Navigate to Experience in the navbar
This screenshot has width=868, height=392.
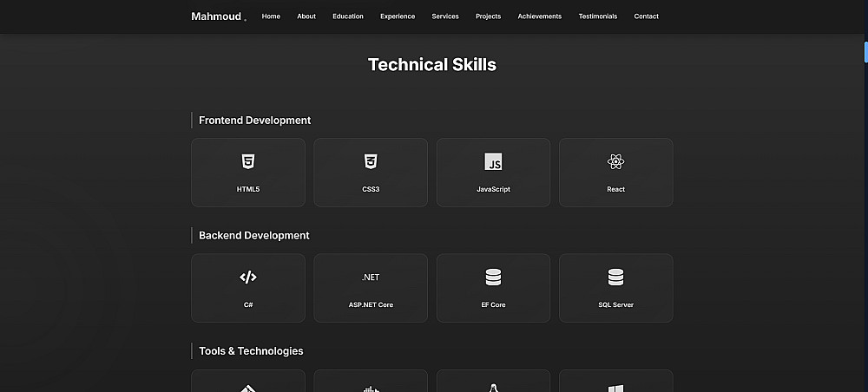tap(398, 16)
